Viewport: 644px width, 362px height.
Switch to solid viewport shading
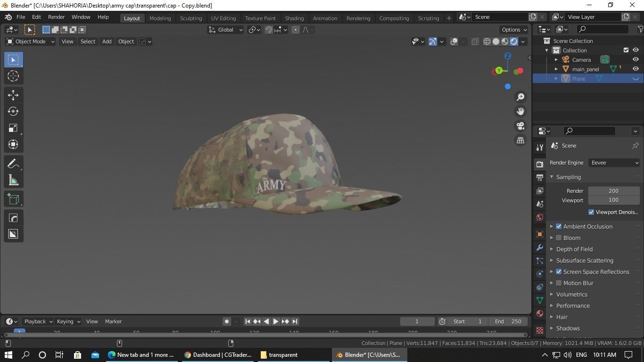click(496, 41)
